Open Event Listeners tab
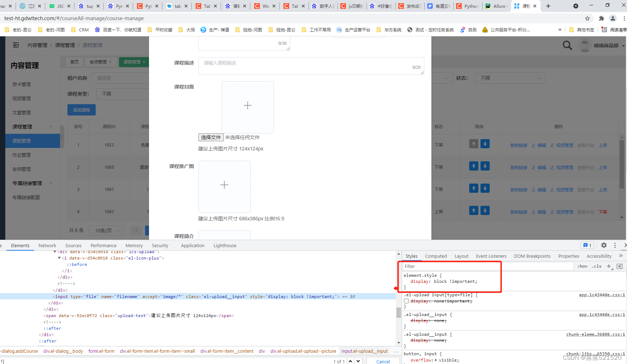627x364 pixels. [491, 256]
